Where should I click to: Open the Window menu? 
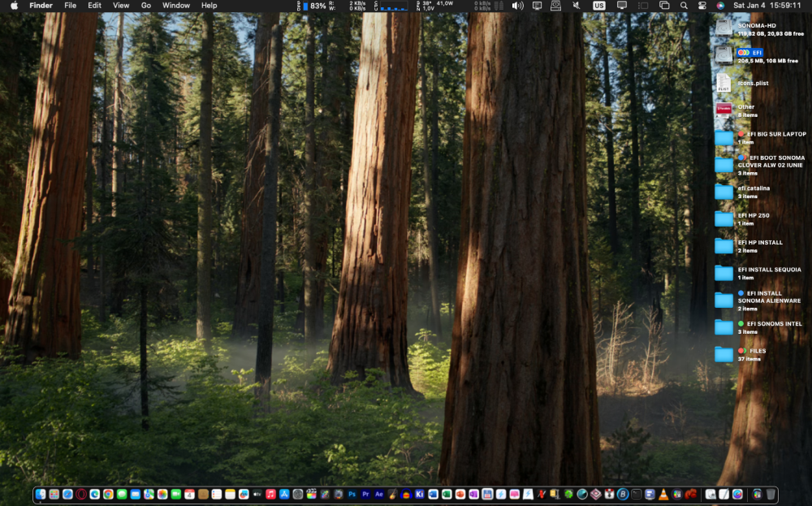[x=176, y=6]
